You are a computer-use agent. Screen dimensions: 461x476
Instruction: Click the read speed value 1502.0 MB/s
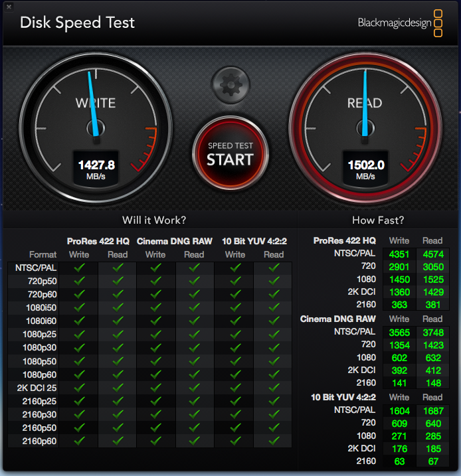365,169
